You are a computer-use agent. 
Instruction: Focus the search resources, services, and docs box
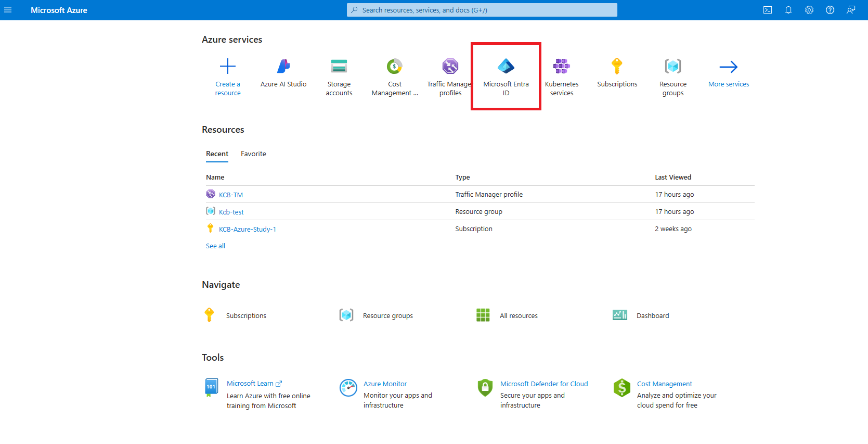point(482,10)
